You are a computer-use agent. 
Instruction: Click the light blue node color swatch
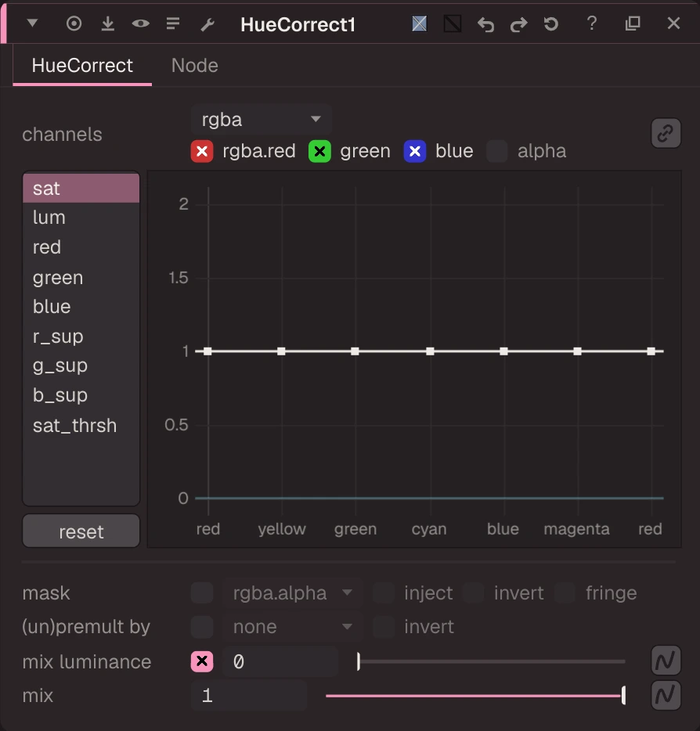(x=419, y=23)
